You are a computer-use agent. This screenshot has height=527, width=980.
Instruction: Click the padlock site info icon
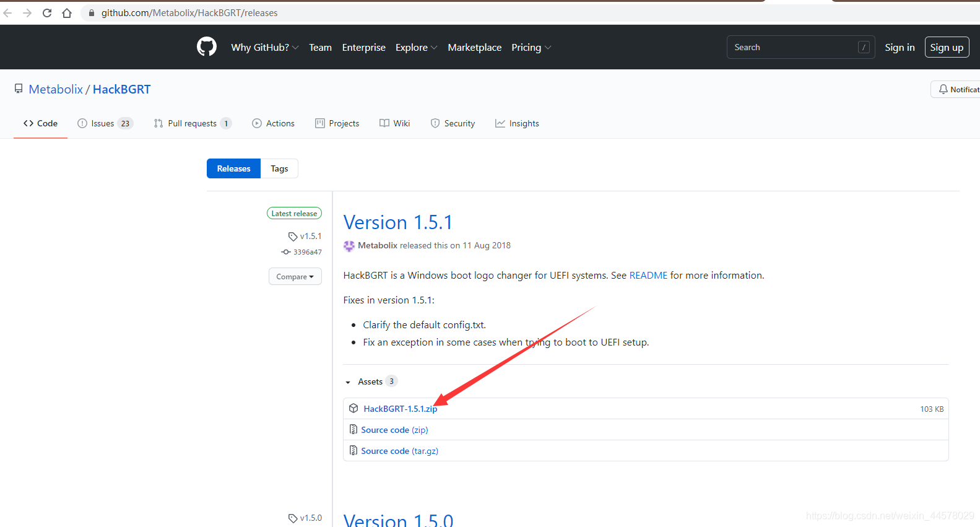tap(92, 13)
